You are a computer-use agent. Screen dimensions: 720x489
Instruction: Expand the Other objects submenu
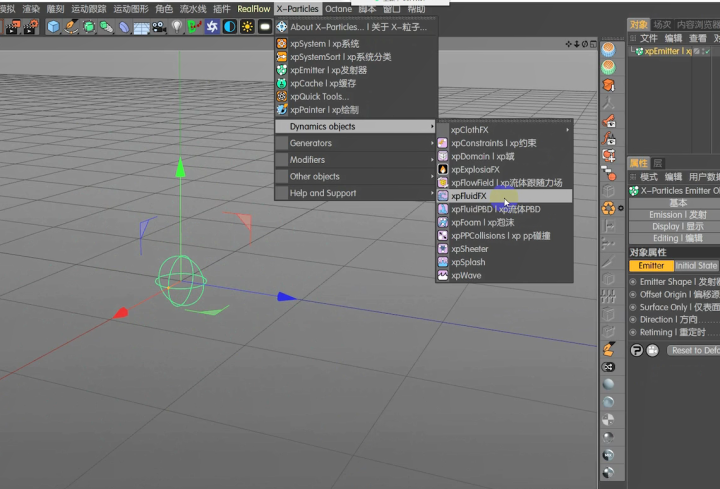pos(355,176)
